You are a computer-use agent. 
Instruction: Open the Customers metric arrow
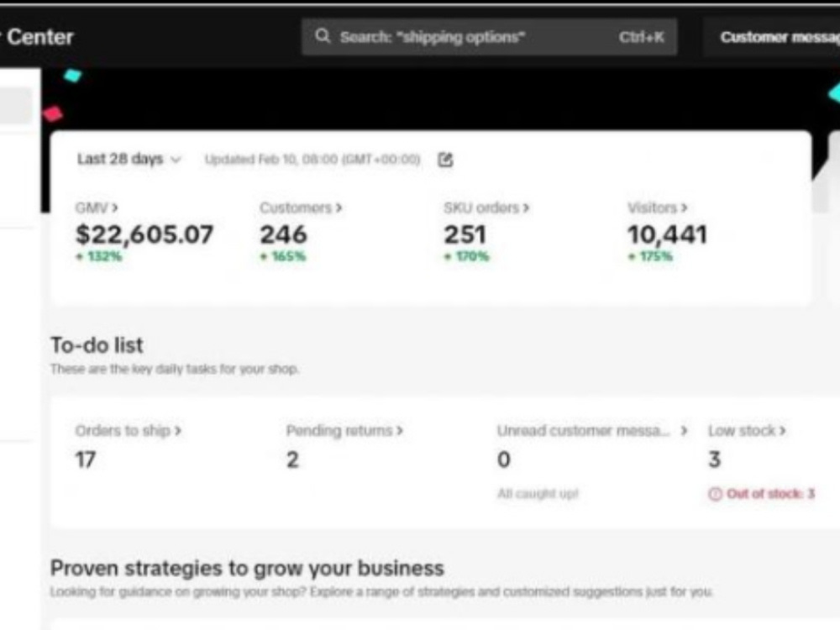pyautogui.click(x=339, y=207)
